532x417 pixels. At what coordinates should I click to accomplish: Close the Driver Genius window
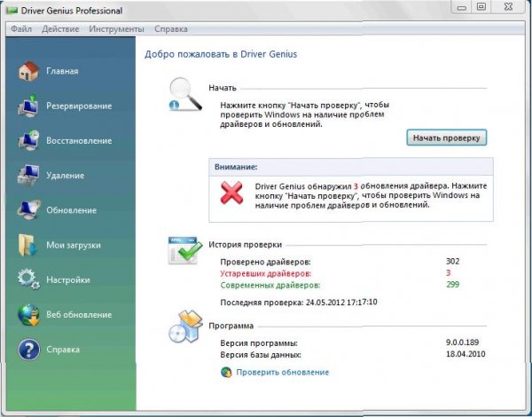[x=508, y=7]
